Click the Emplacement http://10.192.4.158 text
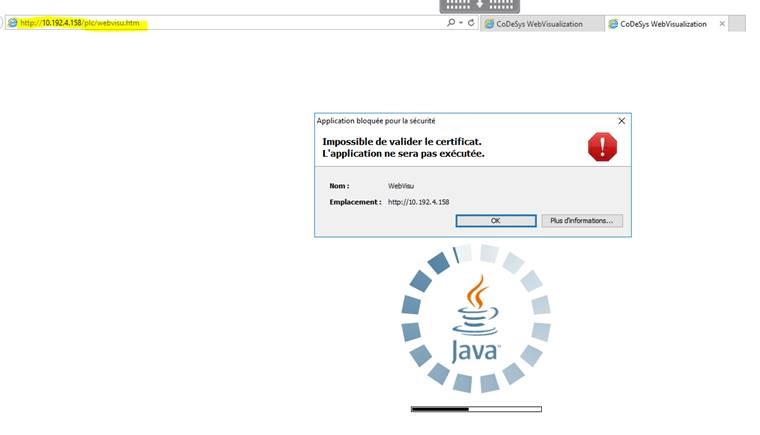 pyautogui.click(x=418, y=202)
